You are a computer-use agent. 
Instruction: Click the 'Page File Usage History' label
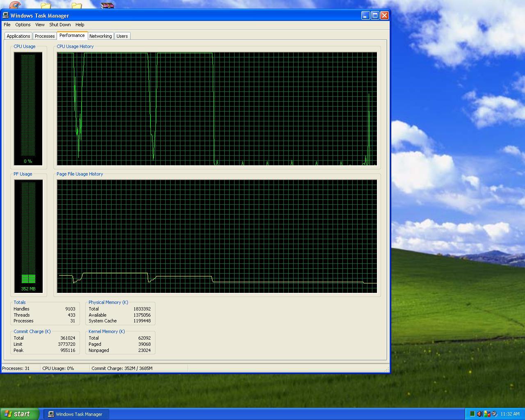coord(80,174)
